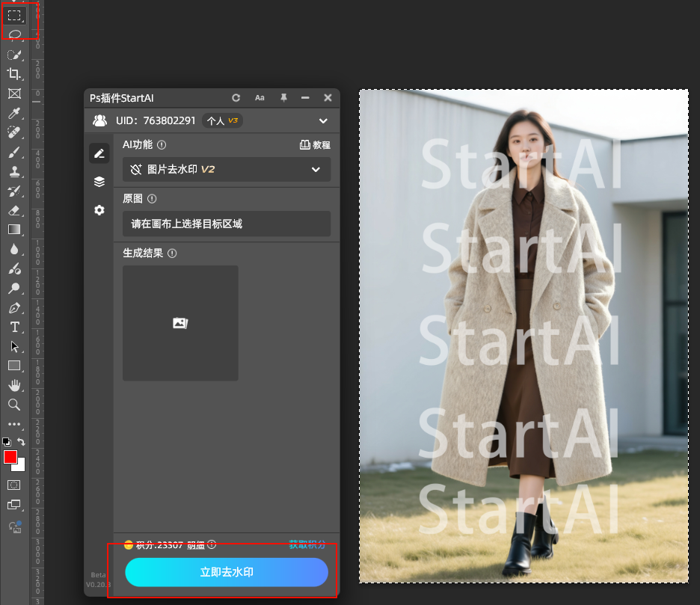
Task: Switch to the layers tab in StartAI sidebar
Action: (x=99, y=182)
